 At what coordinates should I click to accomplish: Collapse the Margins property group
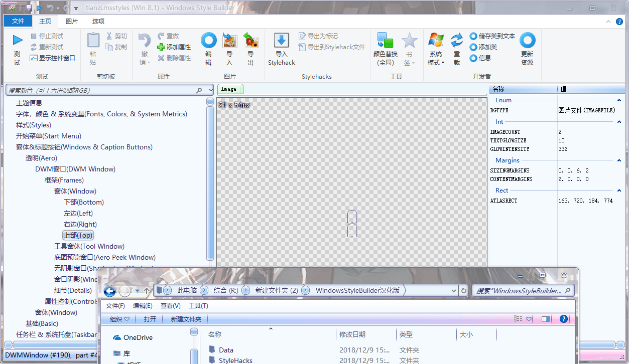click(619, 160)
